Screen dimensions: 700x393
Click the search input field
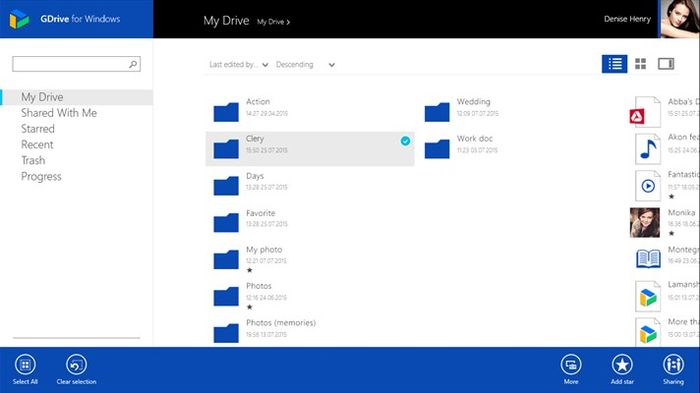(76, 64)
